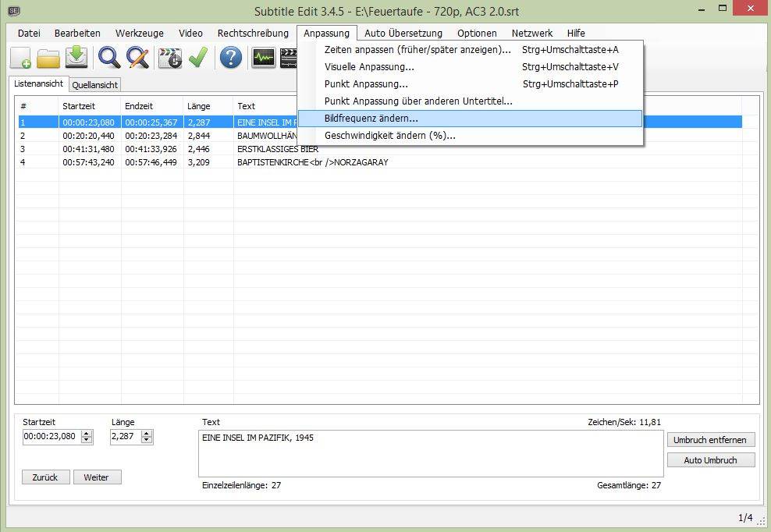The image size is (771, 532).
Task: Open the Optionen menu
Action: (x=477, y=33)
